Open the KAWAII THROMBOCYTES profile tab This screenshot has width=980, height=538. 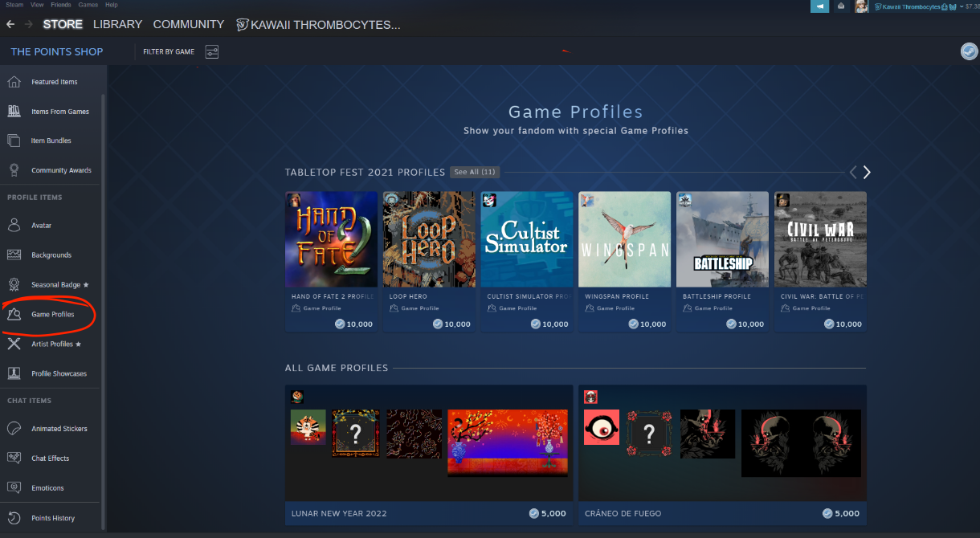pyautogui.click(x=318, y=25)
